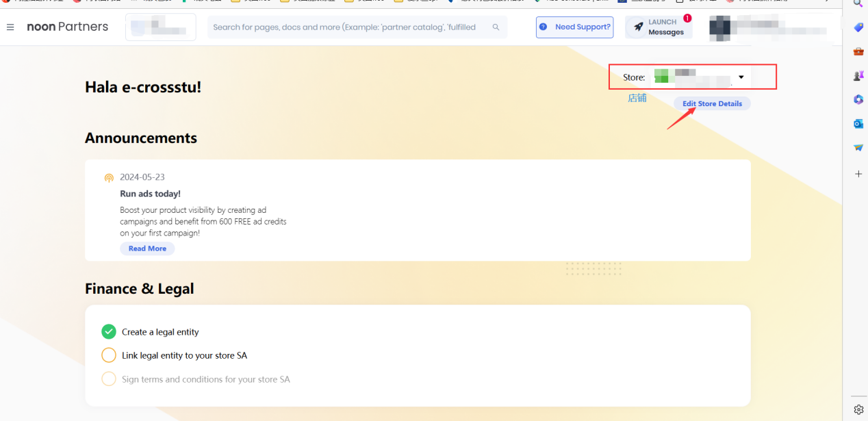
Task: Click the Games chess icon in sidebar
Action: point(858,76)
